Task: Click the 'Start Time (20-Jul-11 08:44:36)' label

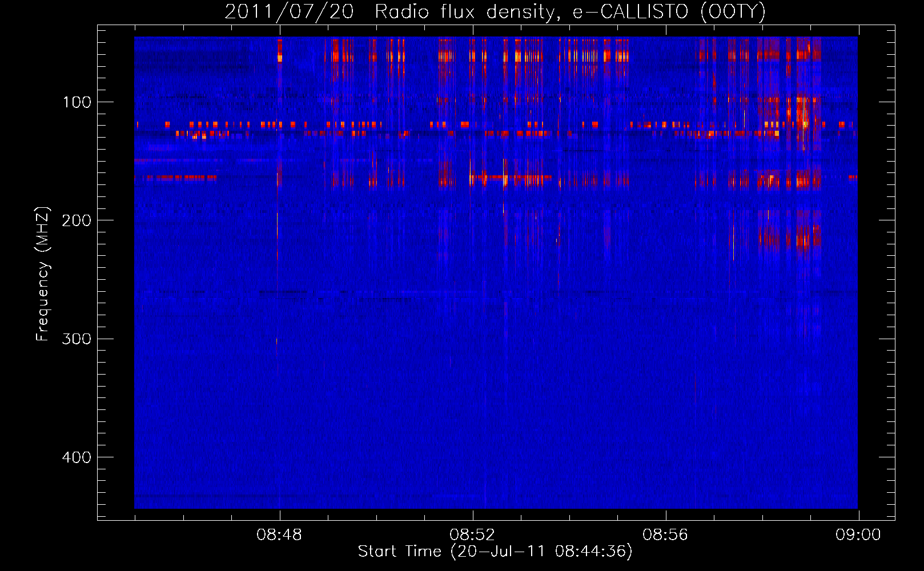Action: [495, 552]
